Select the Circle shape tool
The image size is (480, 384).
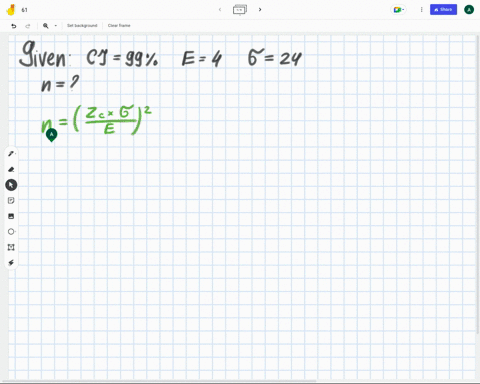11,232
